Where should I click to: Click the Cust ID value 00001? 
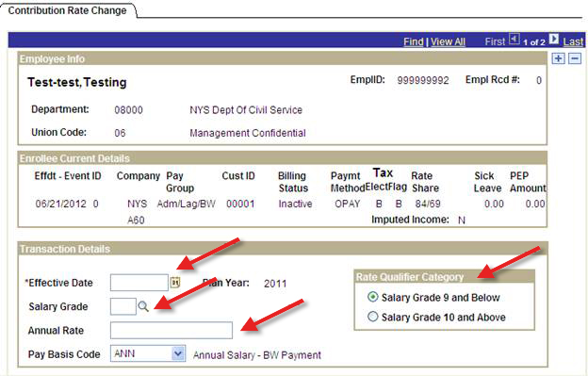point(240,204)
